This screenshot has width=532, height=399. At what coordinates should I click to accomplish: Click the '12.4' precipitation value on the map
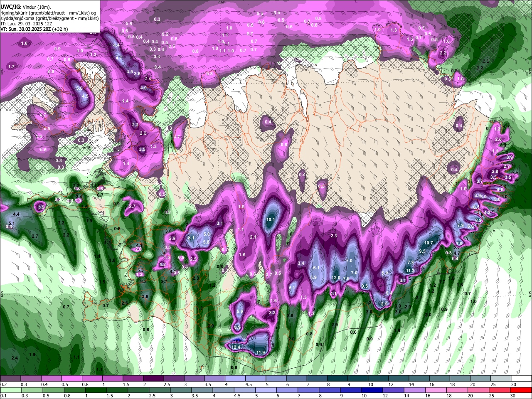(x=236, y=347)
